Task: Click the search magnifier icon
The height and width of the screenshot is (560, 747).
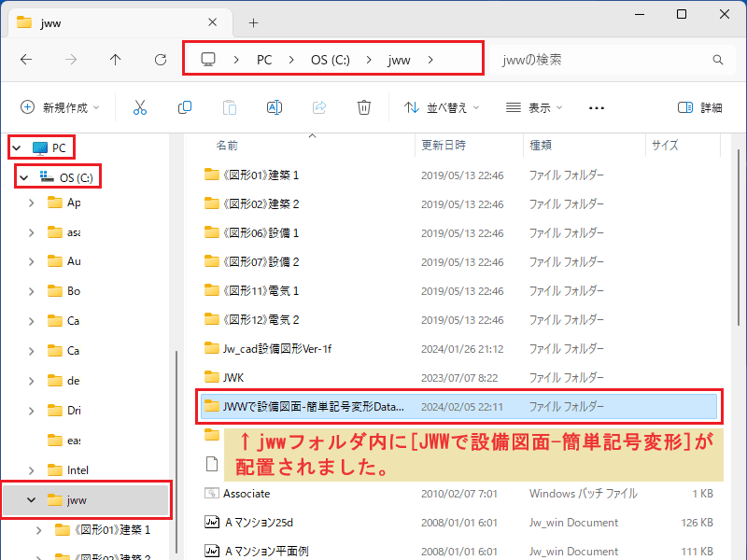Action: coord(718,59)
